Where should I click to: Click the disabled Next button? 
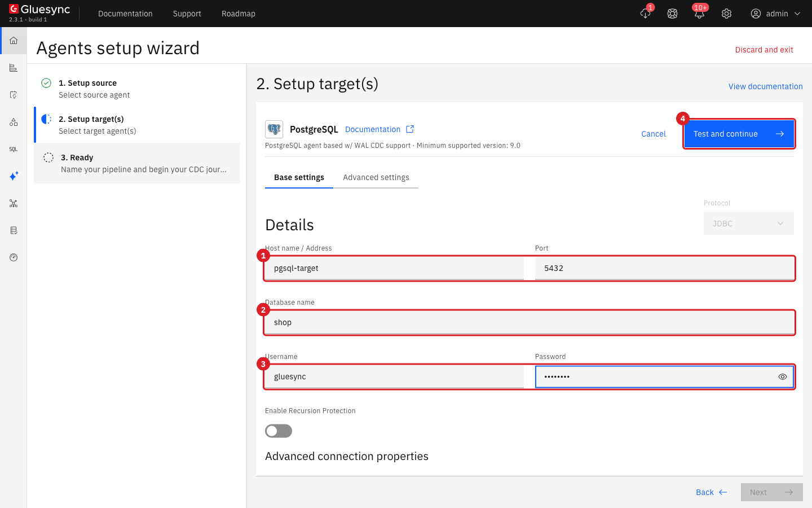pos(772,492)
